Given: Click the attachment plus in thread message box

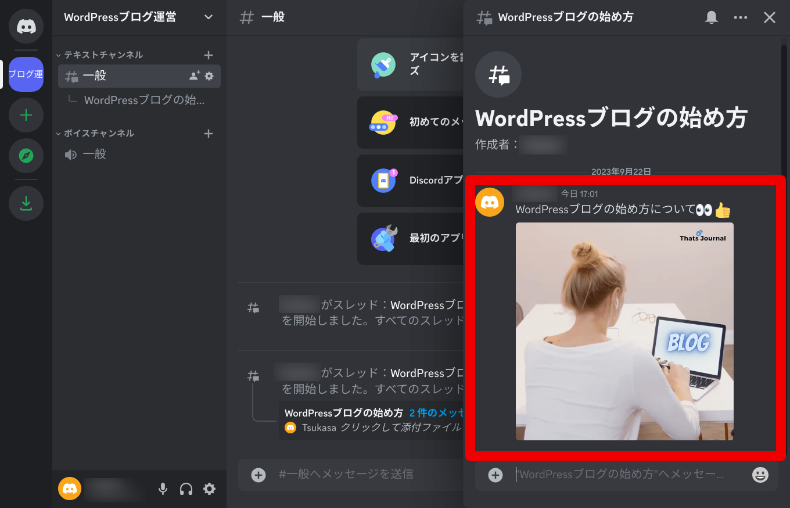Looking at the screenshot, I should point(495,475).
